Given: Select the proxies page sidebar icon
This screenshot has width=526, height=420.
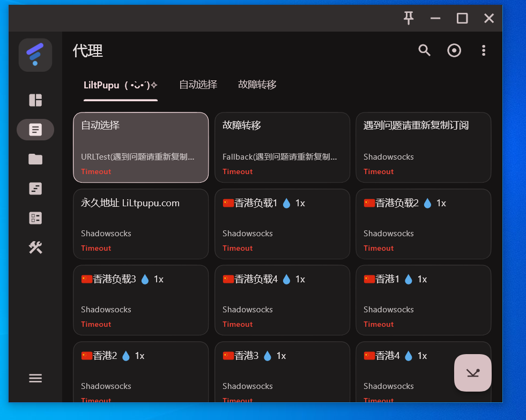Looking at the screenshot, I should (35, 130).
